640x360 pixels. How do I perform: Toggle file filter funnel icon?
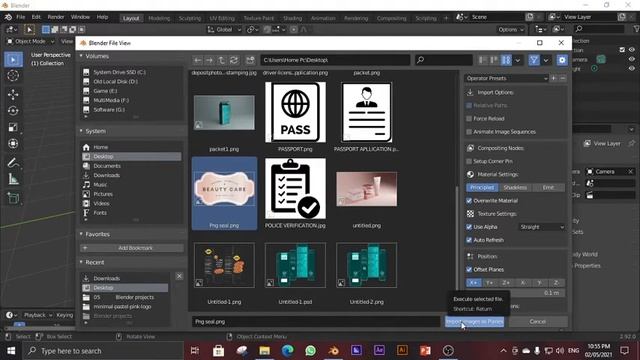(x=534, y=60)
